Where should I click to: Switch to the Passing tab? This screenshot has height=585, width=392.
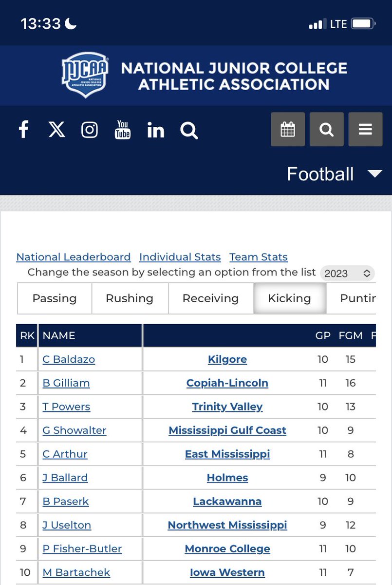point(55,298)
